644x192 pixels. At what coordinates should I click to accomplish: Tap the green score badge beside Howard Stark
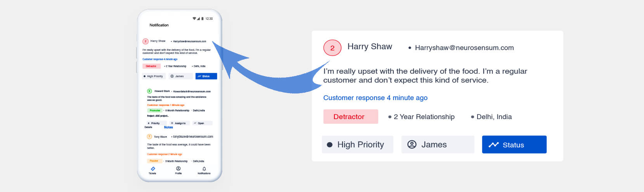point(149,91)
